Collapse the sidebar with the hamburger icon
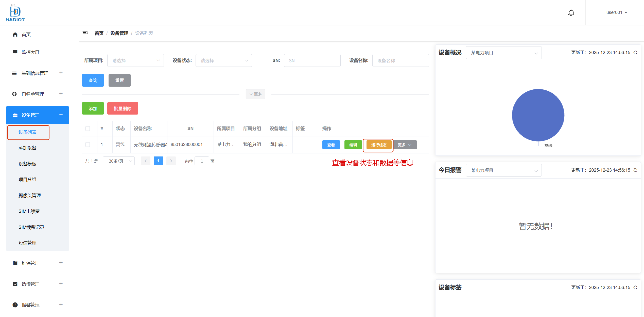 click(85, 33)
